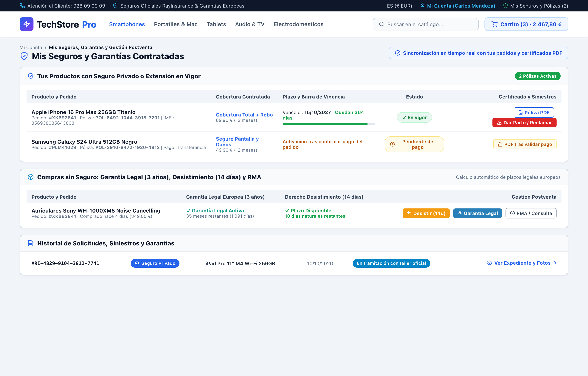The image size is (588, 376).
Task: Open the Smartphones category
Action: 127,24
